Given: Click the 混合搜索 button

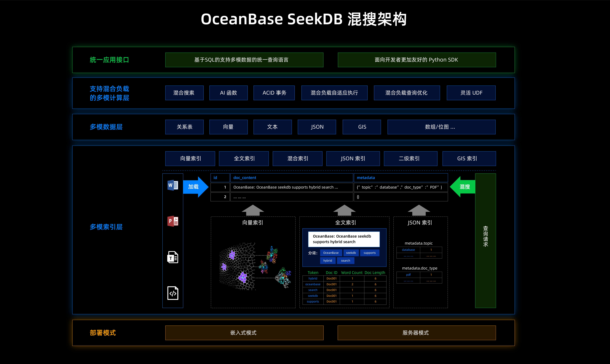Looking at the screenshot, I should tap(184, 93).
